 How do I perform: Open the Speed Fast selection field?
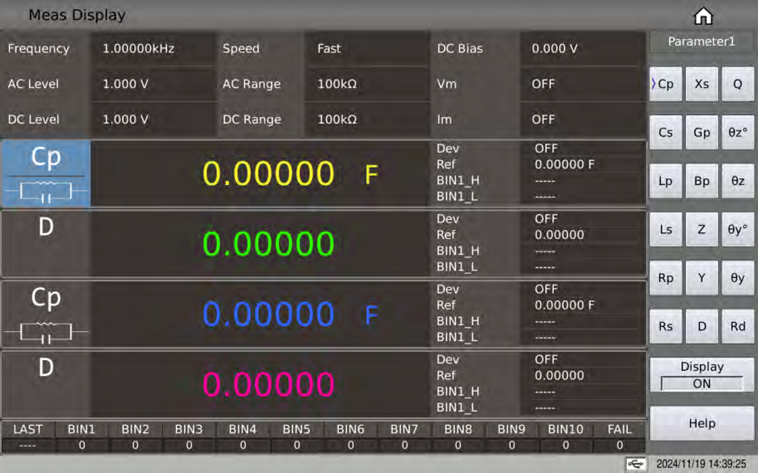(x=369, y=48)
